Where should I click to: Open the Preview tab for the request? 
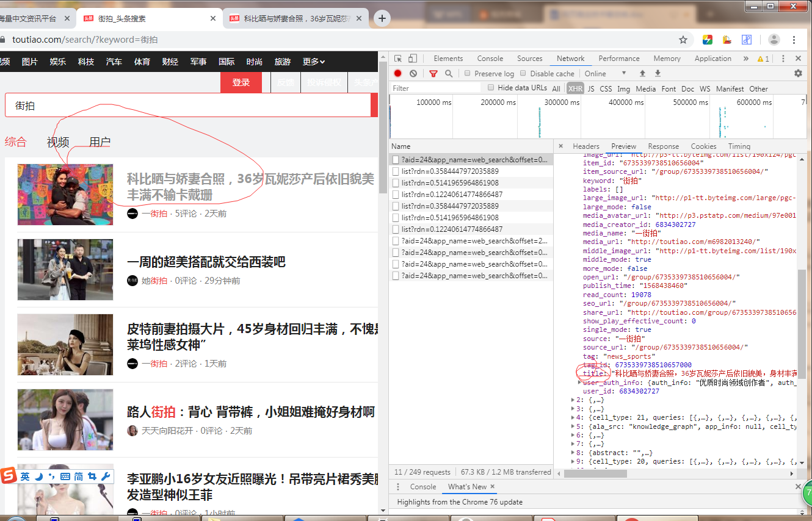(623, 146)
